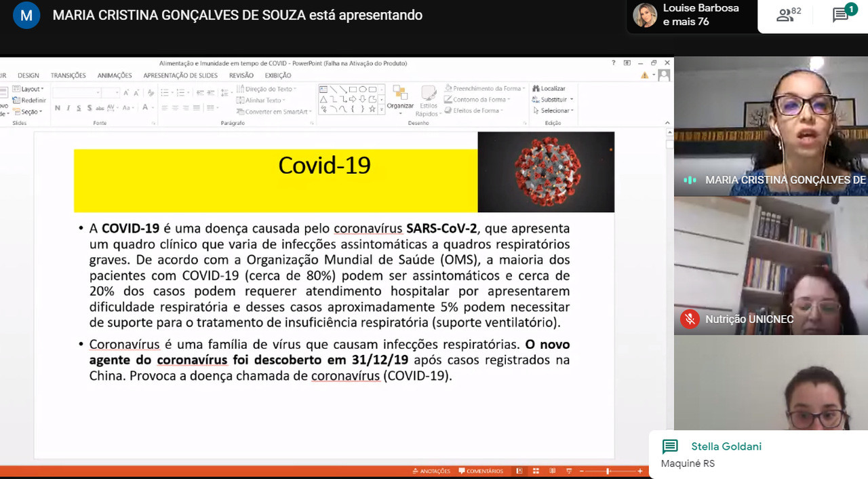Toggle italic formatting in the Fonte group
Image resolution: width=868 pixels, height=479 pixels.
[68, 108]
